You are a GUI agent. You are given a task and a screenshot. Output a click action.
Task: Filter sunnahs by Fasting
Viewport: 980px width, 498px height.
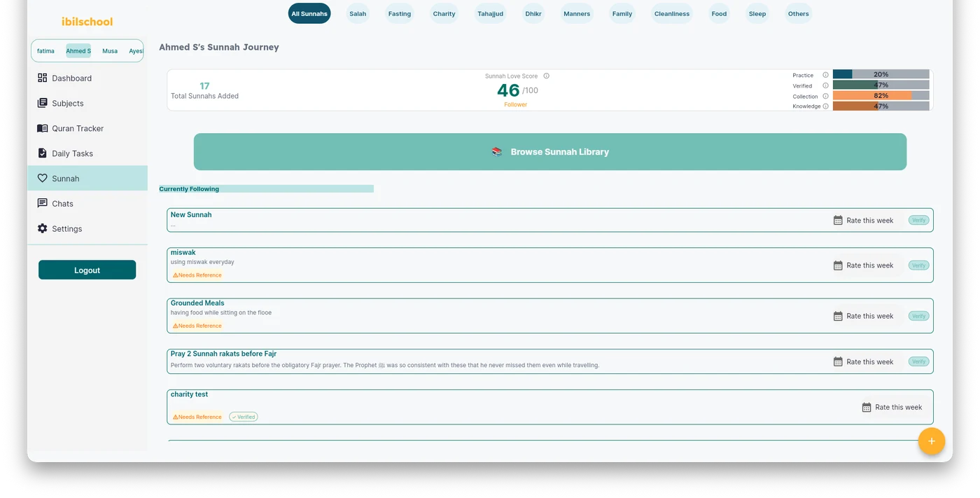pyautogui.click(x=400, y=13)
